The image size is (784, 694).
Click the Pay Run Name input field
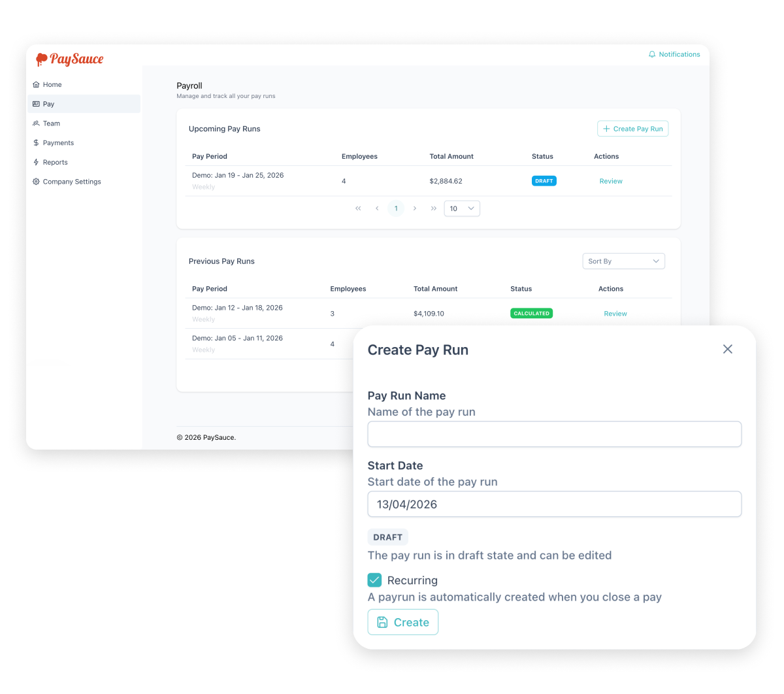click(554, 434)
